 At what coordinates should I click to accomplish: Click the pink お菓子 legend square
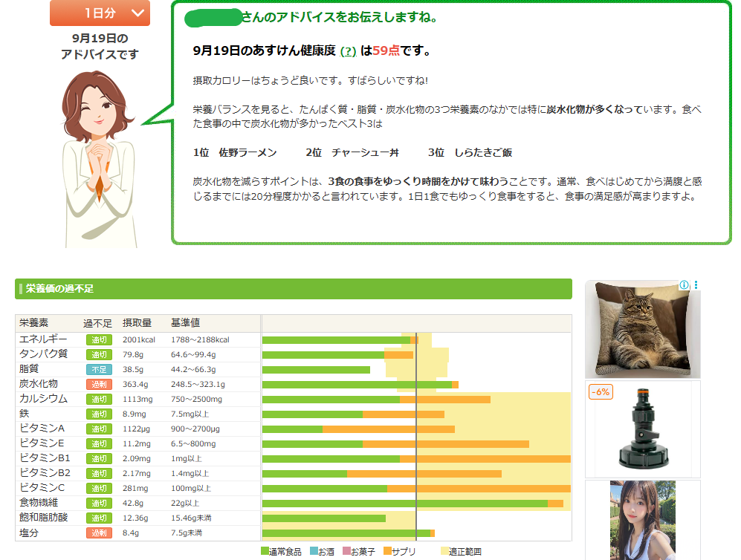[346, 551]
